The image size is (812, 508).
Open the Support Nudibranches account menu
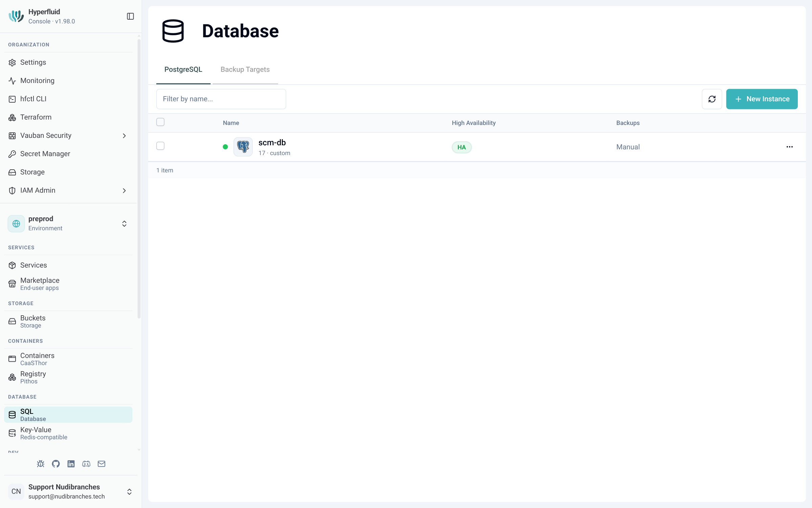[x=70, y=491]
